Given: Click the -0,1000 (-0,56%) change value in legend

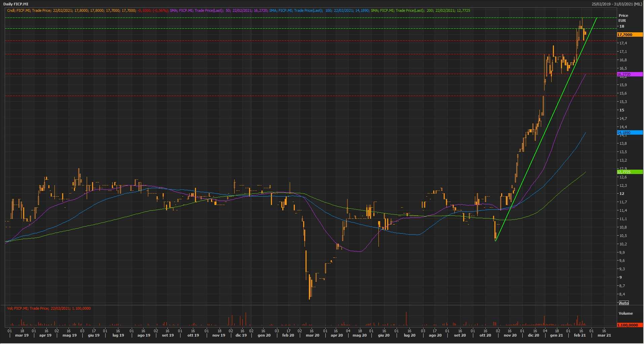Looking at the screenshot, I should pyautogui.click(x=153, y=10).
